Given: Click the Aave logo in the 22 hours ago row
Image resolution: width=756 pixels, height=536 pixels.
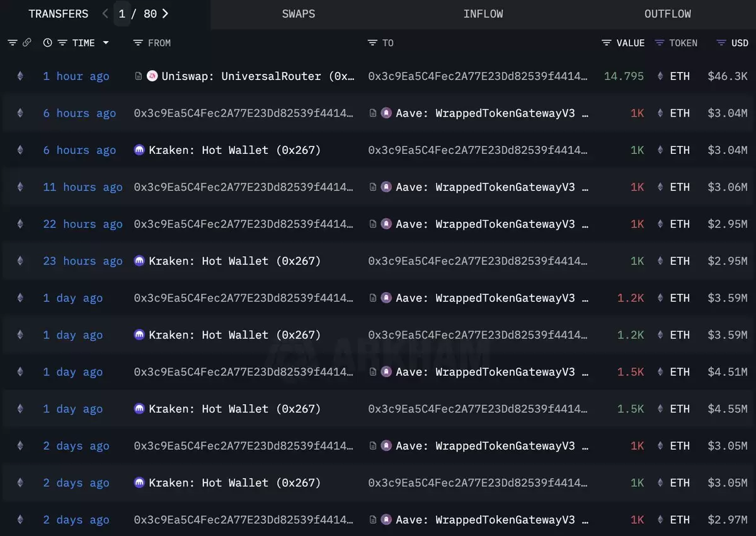Looking at the screenshot, I should [x=386, y=224].
